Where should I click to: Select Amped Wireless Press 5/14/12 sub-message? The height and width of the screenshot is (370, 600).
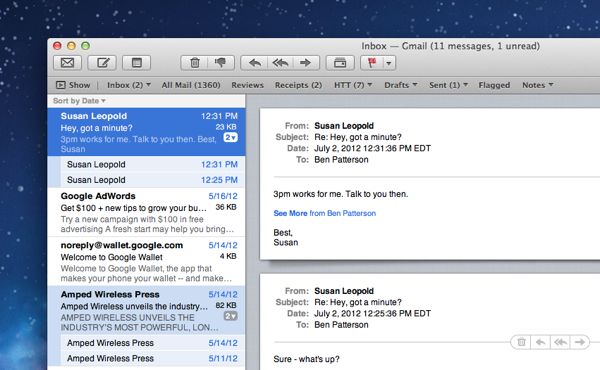point(152,343)
